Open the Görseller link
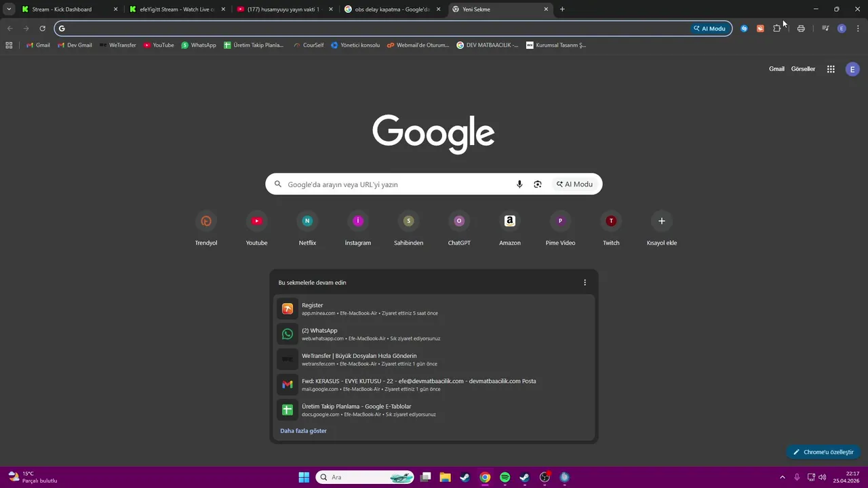This screenshot has width=868, height=488. pos(803,69)
